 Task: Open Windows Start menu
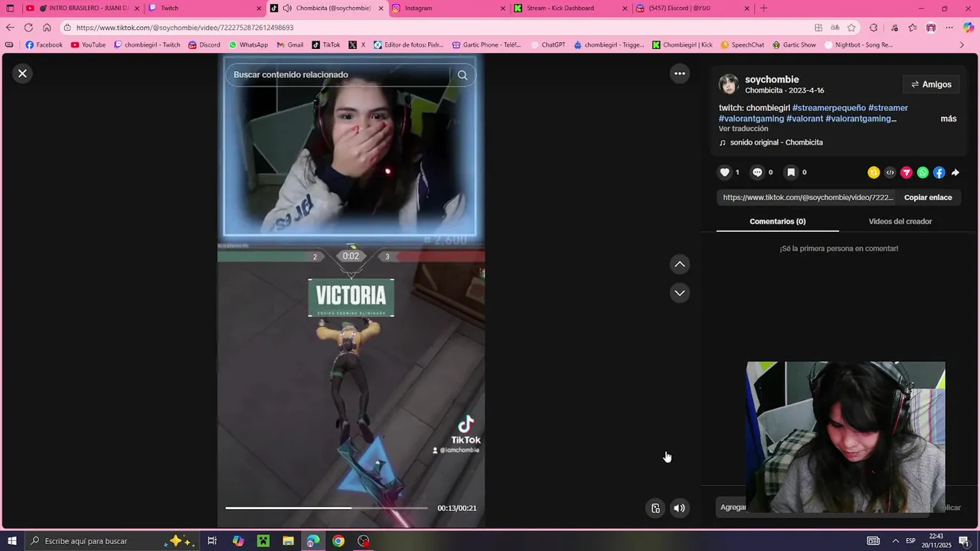11,541
